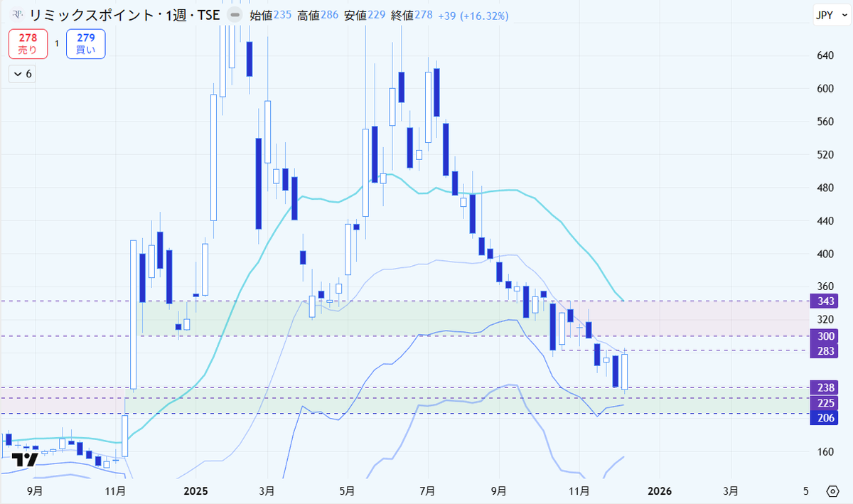Image resolution: width=853 pixels, height=504 pixels.
Task: Click the リミックスポイント symbol logo icon
Action: 17,15
